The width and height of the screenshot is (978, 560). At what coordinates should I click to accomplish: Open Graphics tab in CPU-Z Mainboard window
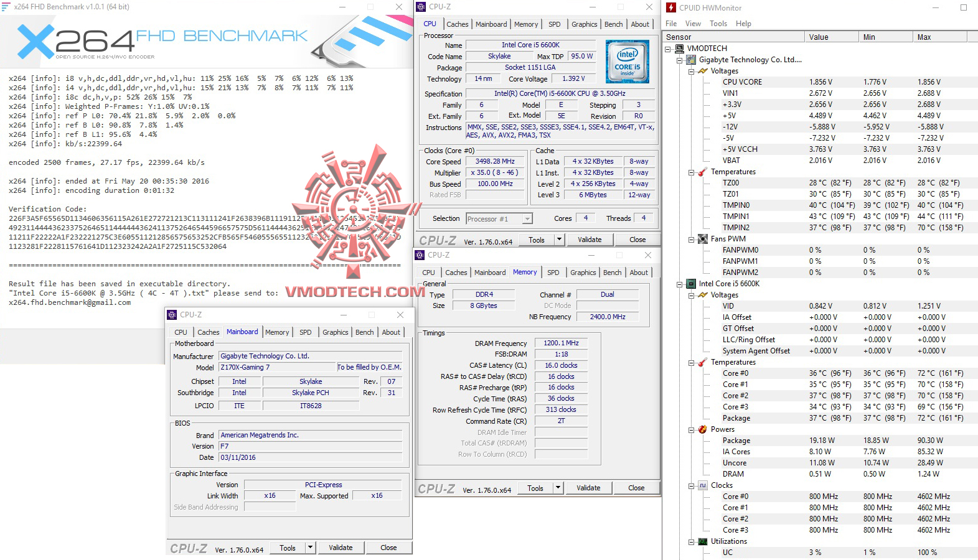click(x=335, y=332)
